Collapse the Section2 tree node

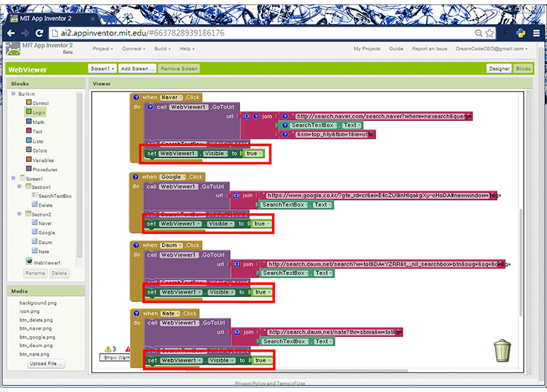pos(20,214)
